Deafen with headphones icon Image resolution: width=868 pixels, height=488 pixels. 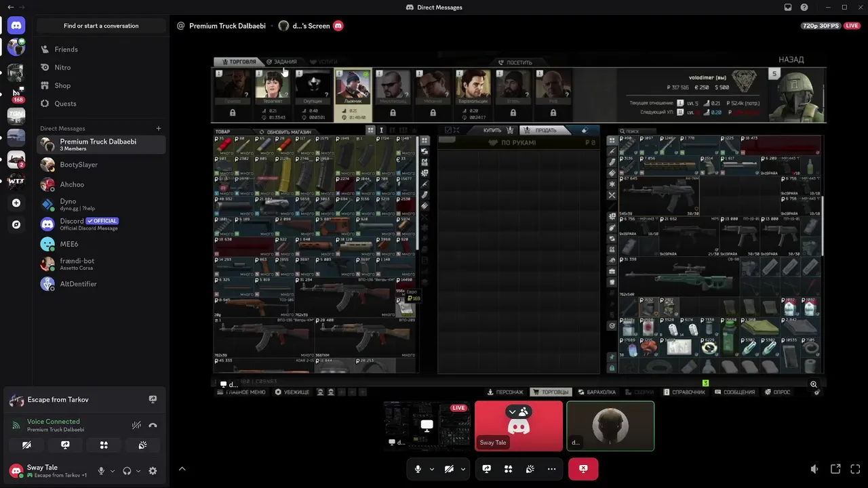(127, 471)
